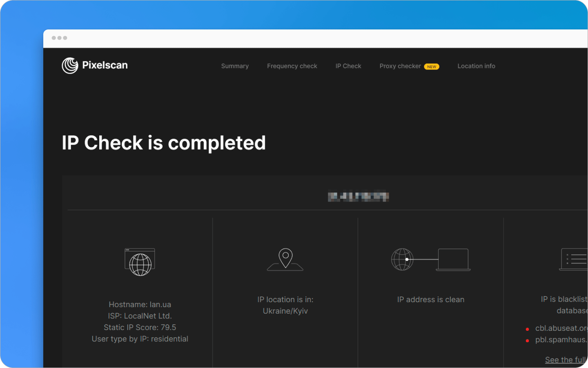This screenshot has height=368, width=588.
Task: Click the 'ISP: LocalNet Ltd.' line
Action: pyautogui.click(x=140, y=316)
